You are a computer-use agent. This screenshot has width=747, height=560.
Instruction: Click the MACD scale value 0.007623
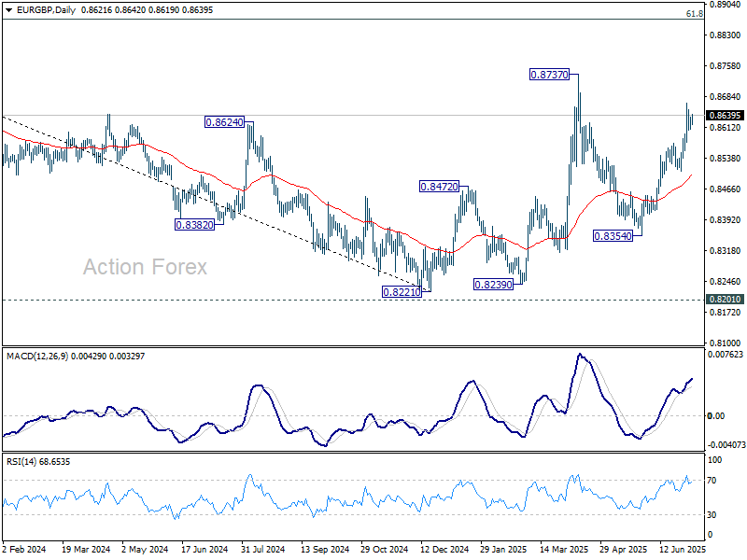726,355
